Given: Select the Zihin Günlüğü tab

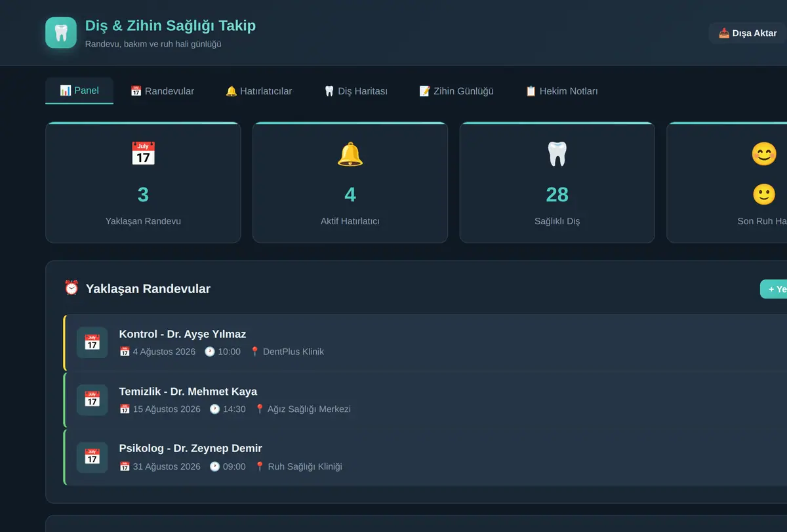Looking at the screenshot, I should coord(456,91).
